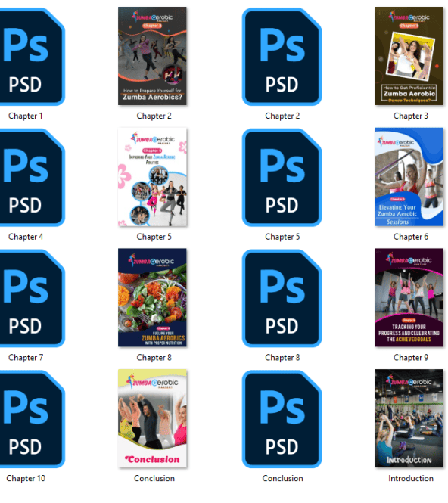The height and width of the screenshot is (503, 448).
Task: Click the Chapter 9 tracking progress cover thumbnail
Action: (x=409, y=297)
